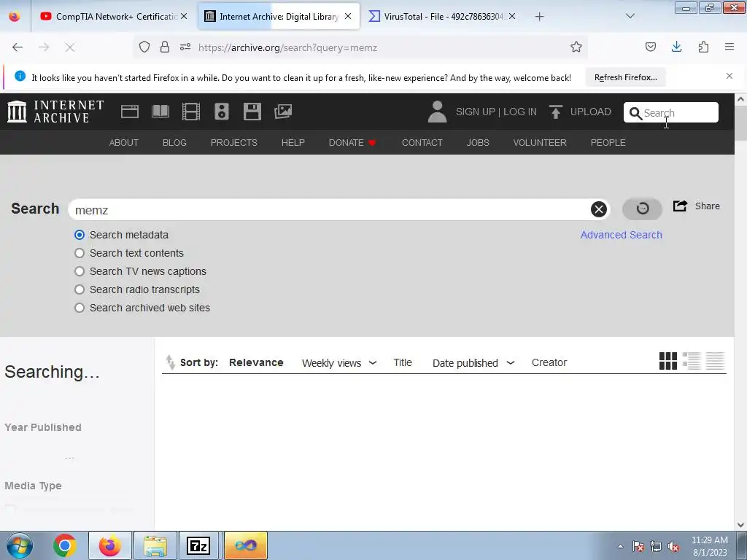Image resolution: width=747 pixels, height=560 pixels.
Task: Open Firefox extensions menu
Action: coord(703,47)
